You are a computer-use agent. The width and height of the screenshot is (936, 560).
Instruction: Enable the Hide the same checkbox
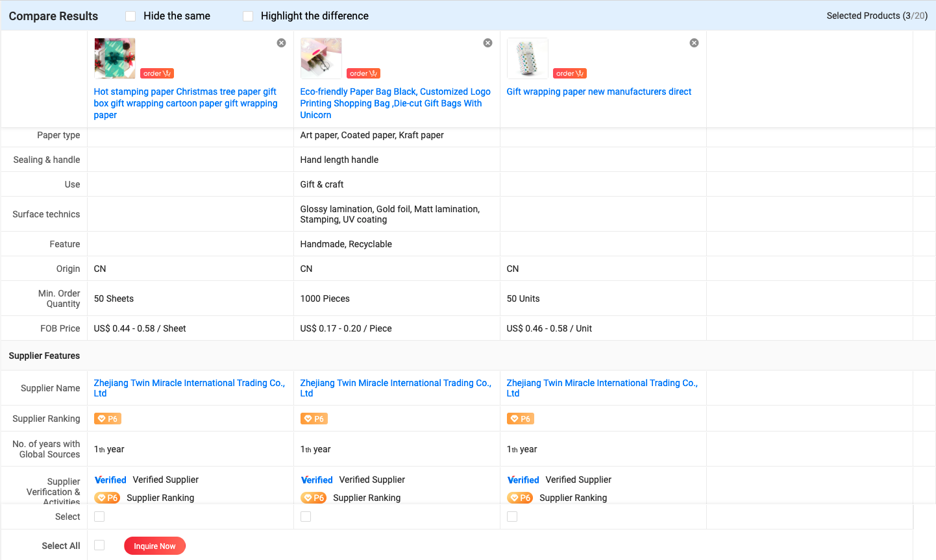(130, 16)
